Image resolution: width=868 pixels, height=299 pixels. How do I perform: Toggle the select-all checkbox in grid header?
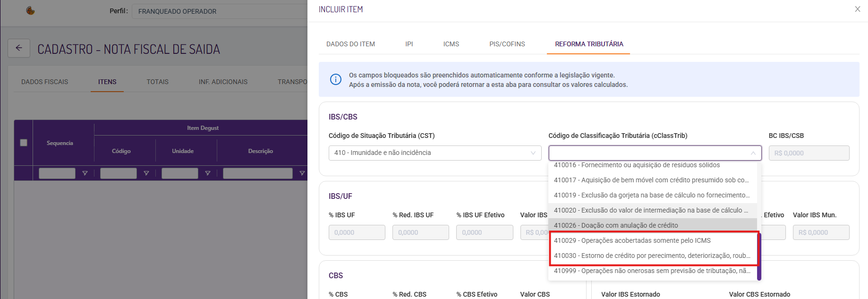24,143
